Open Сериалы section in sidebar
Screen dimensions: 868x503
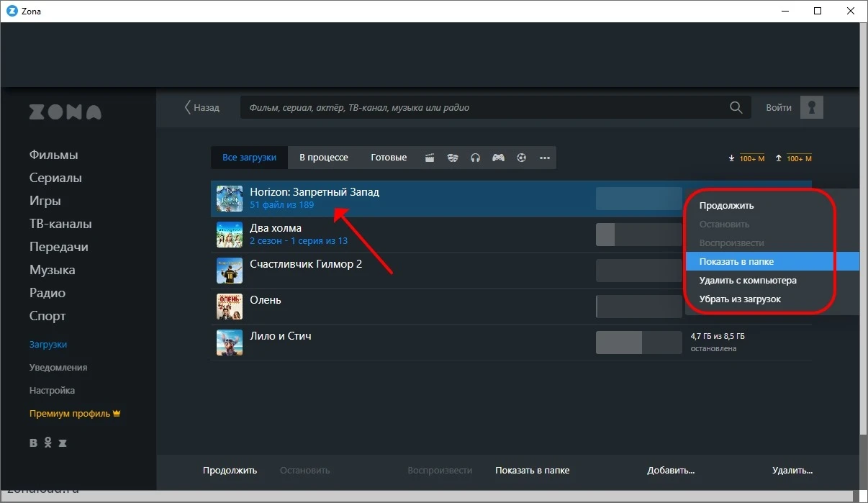click(55, 178)
